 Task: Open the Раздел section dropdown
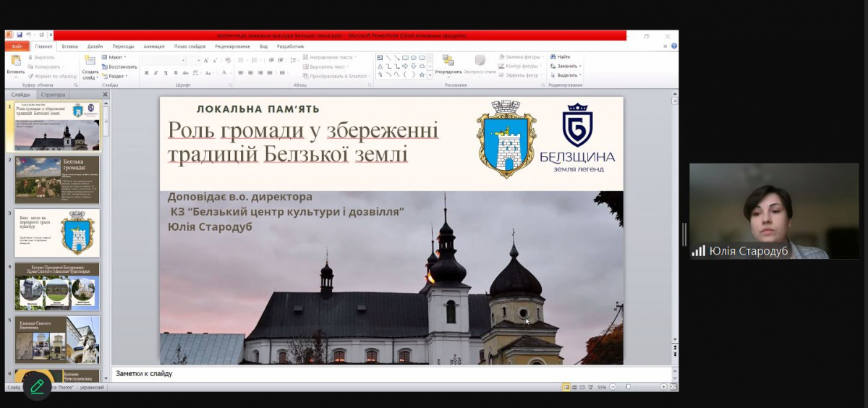click(115, 76)
